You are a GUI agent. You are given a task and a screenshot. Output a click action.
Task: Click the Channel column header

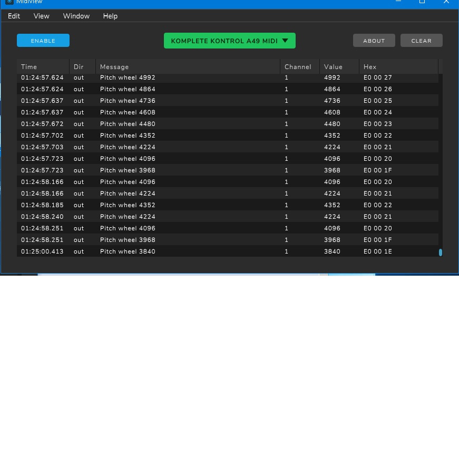tap(300, 67)
